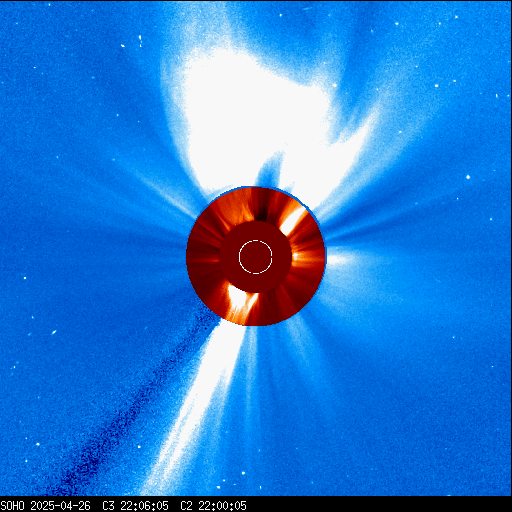Image resolution: width=512 pixels, height=512 pixels.
Task: Click the C3 22:06:05 timestamp text
Action: (135, 506)
